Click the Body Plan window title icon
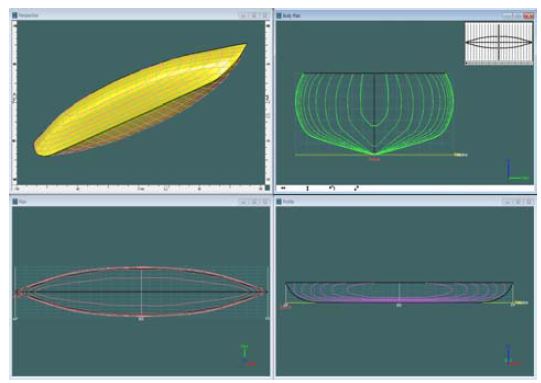This screenshot has width=541, height=383. pos(279,16)
